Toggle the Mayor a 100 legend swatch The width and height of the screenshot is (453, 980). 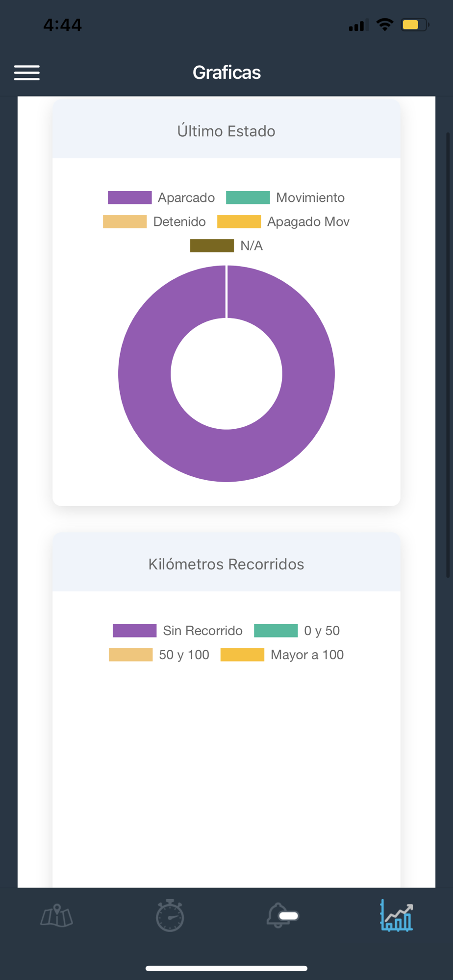pyautogui.click(x=243, y=655)
